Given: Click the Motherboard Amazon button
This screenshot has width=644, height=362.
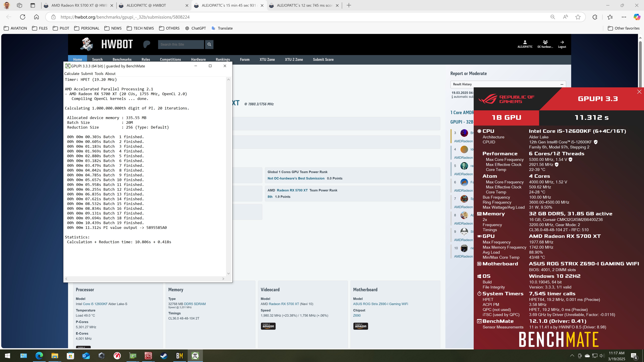Looking at the screenshot, I should (360, 326).
